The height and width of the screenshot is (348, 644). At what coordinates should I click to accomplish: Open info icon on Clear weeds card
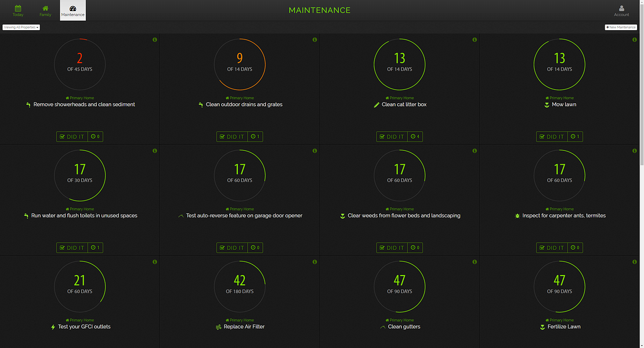tap(475, 151)
